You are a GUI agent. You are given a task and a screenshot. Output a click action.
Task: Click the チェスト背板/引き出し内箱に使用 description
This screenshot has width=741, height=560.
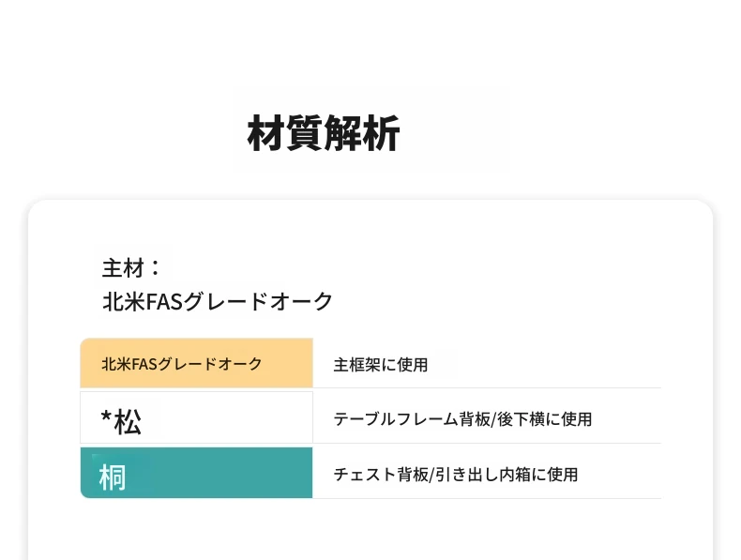[x=456, y=475]
